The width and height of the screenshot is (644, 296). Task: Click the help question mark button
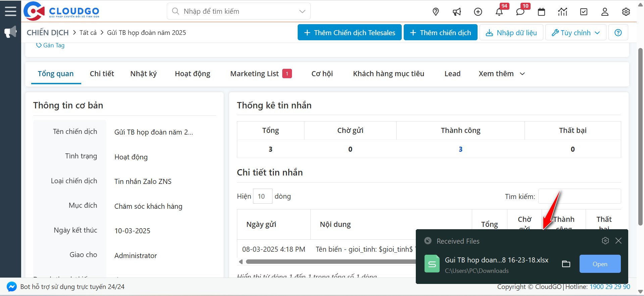618,33
